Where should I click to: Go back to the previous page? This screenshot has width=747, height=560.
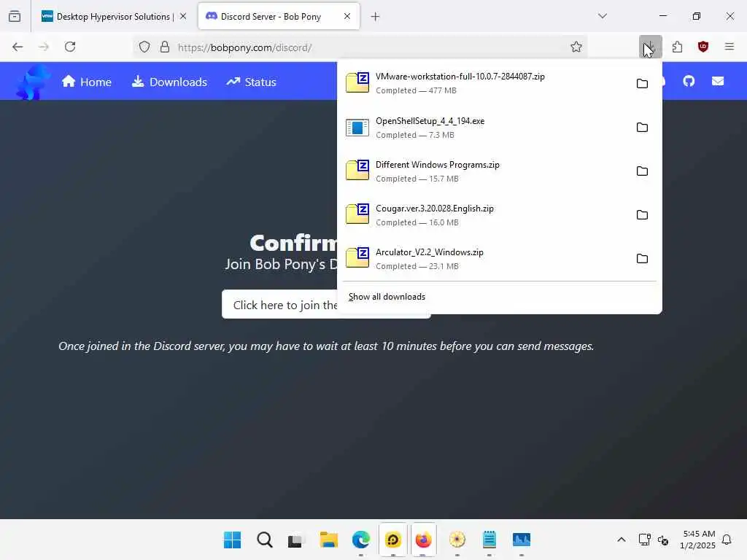coord(18,47)
